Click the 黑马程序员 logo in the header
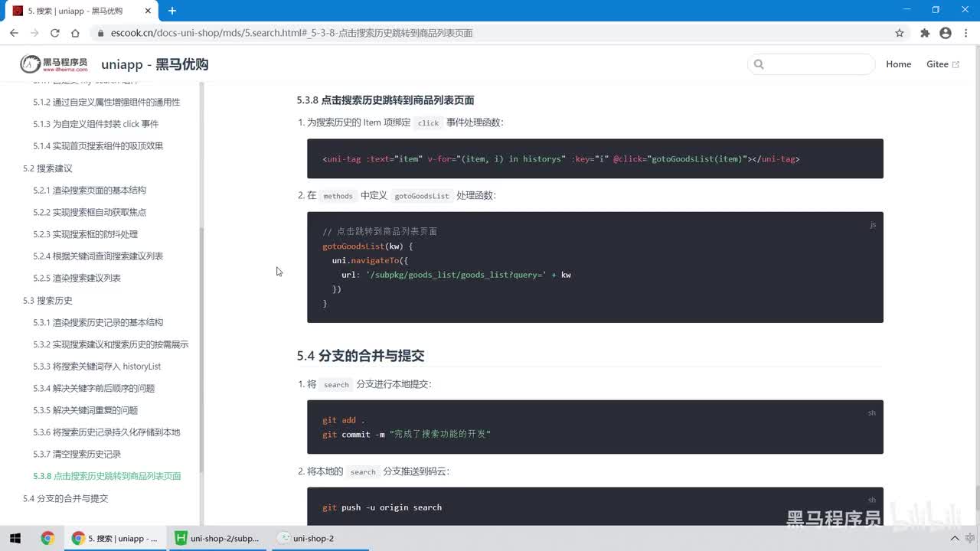Image resolution: width=980 pixels, height=551 pixels. (x=54, y=64)
